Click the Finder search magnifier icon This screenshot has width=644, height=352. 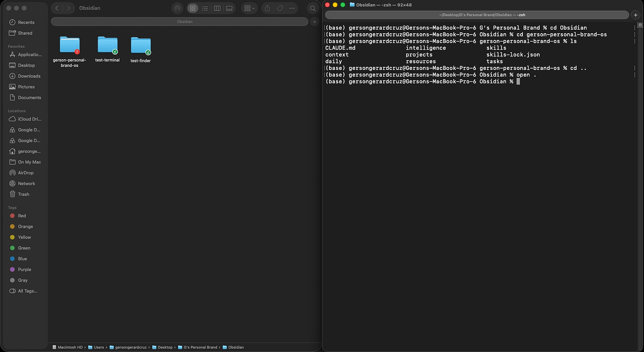tap(313, 8)
